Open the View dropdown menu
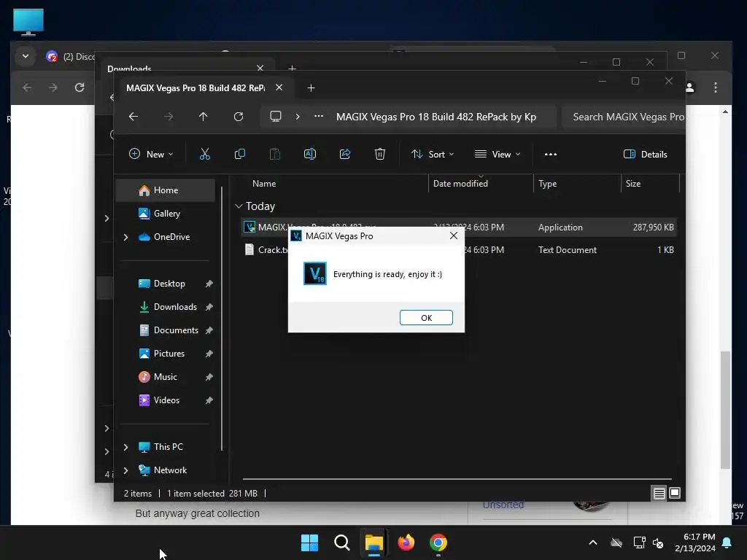The height and width of the screenshot is (560, 747). 498,154
